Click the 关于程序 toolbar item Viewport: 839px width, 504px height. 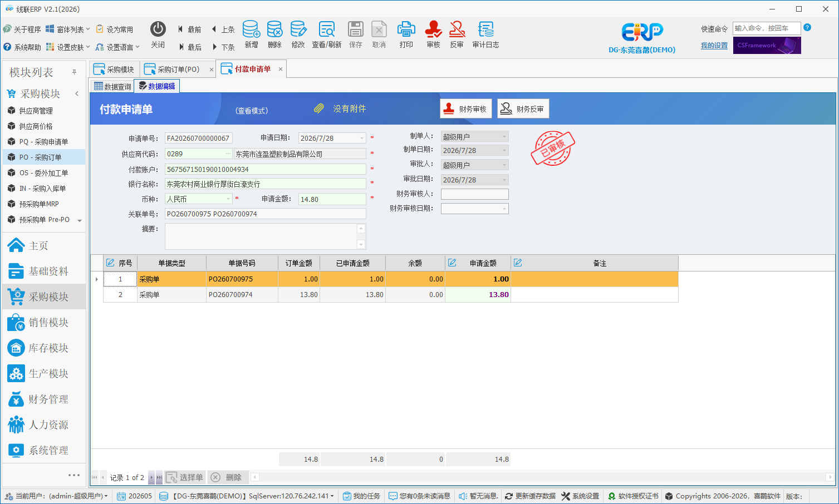pos(22,29)
